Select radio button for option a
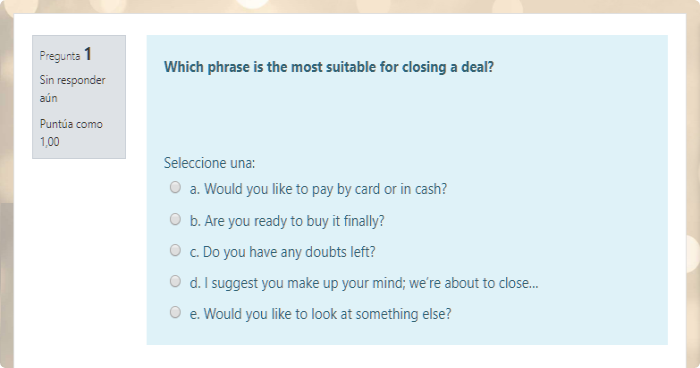The height and width of the screenshot is (368, 700). coord(175,187)
